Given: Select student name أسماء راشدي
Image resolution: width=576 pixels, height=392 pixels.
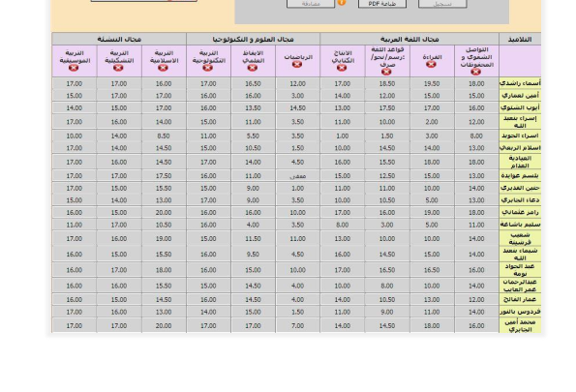Looking at the screenshot, I should [x=520, y=83].
